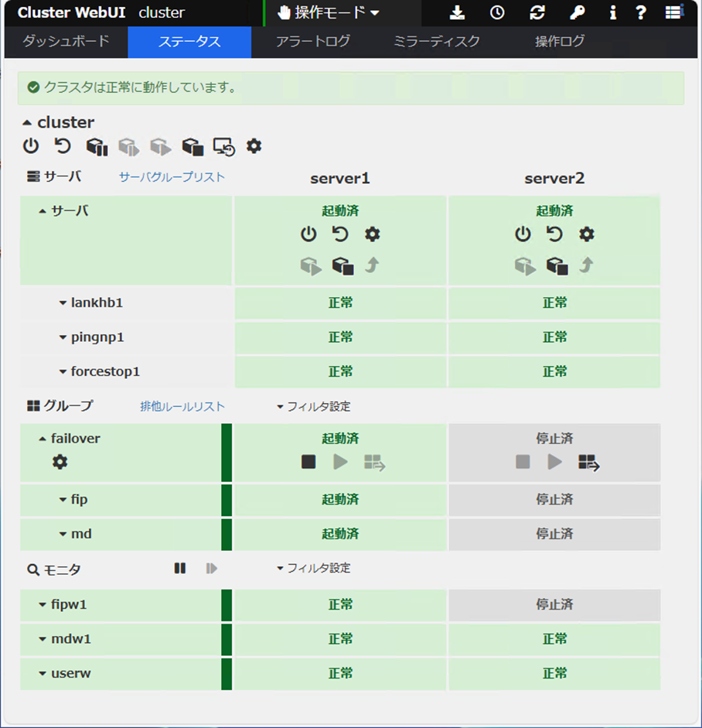
Task: Open the 排他ルールリスト link
Action: [x=182, y=406]
